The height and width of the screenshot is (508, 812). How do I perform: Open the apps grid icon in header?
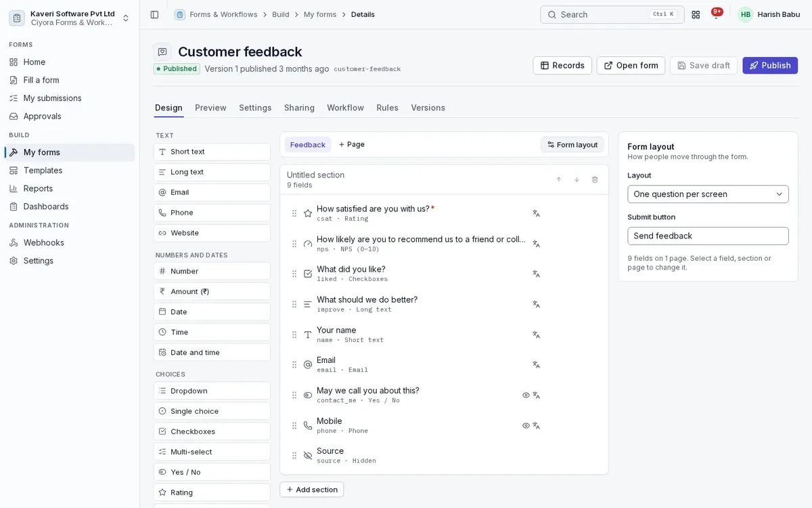[x=696, y=14]
